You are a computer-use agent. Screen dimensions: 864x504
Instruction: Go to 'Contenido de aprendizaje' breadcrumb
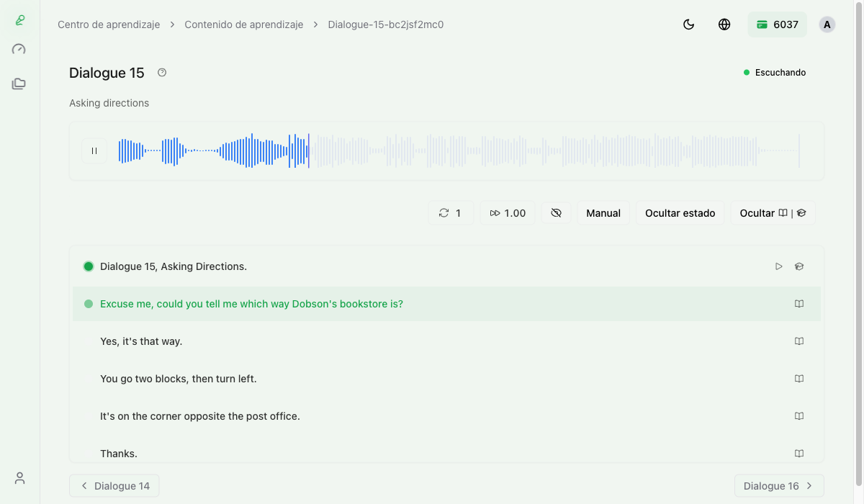243,24
